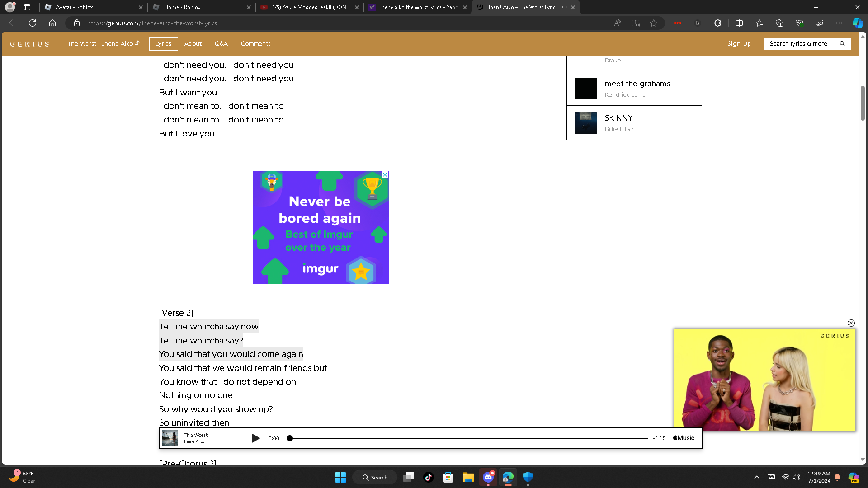Close the floating Genius video player

point(851,323)
